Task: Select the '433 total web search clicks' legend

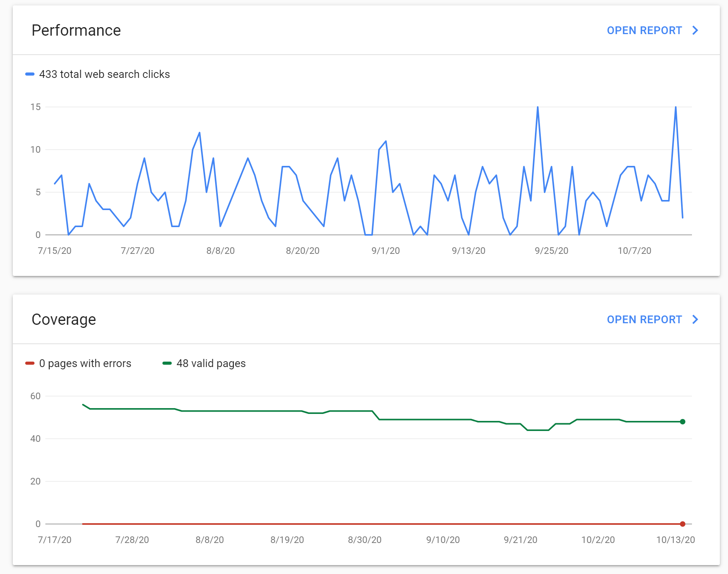Action: pyautogui.click(x=105, y=74)
